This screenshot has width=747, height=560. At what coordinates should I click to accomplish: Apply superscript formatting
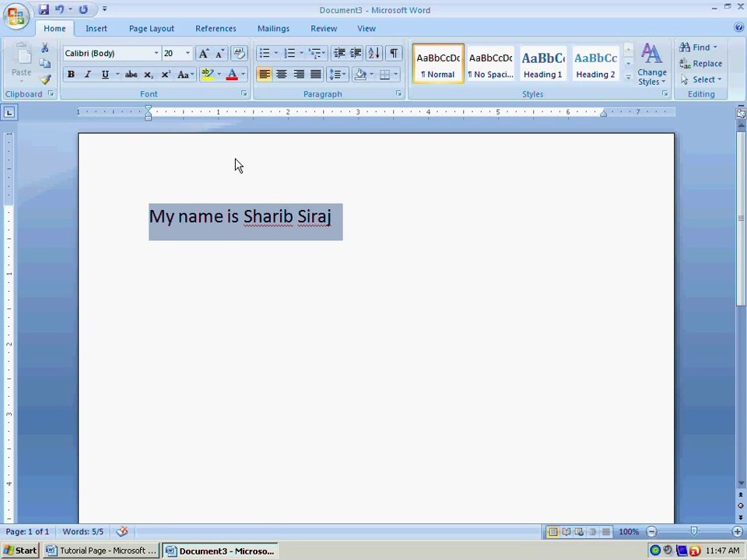coord(165,75)
